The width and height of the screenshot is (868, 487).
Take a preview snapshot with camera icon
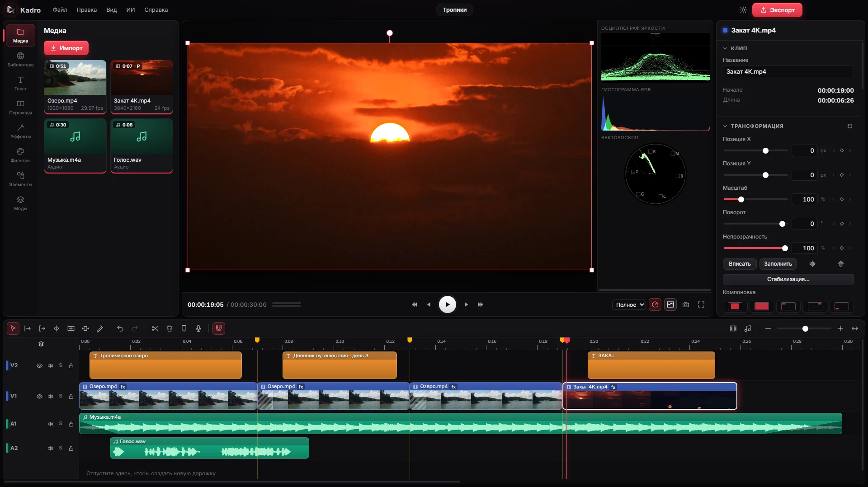coord(686,304)
